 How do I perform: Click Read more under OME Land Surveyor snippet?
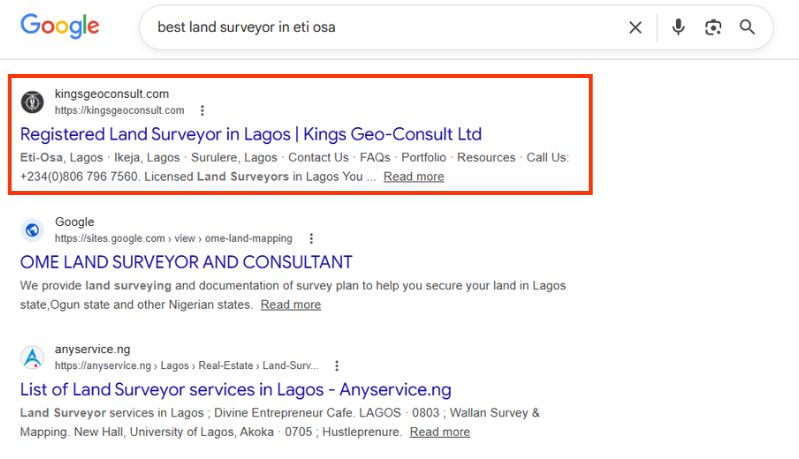pyautogui.click(x=291, y=305)
